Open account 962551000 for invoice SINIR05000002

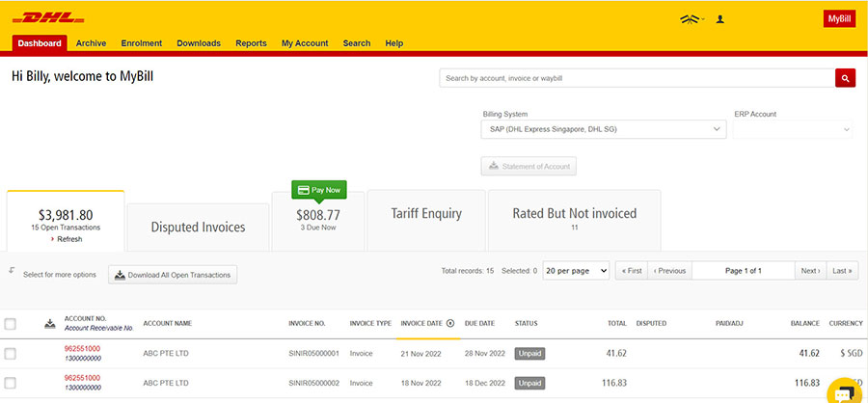pyautogui.click(x=83, y=378)
